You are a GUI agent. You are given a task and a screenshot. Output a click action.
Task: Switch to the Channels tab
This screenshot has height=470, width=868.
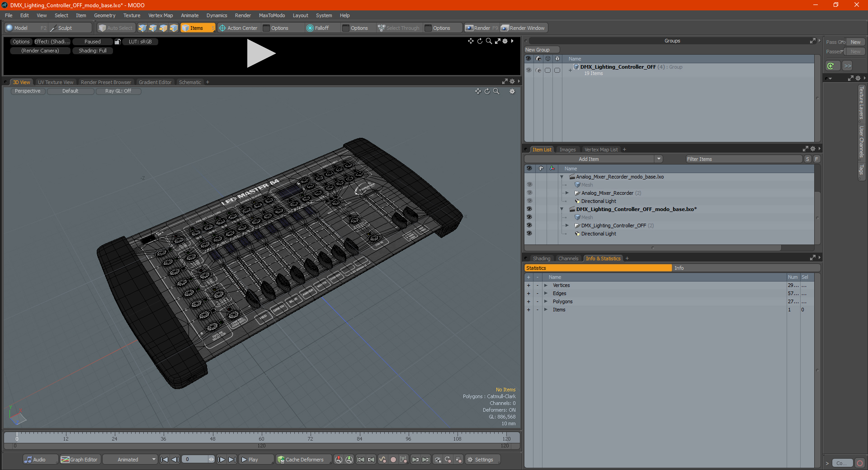point(568,258)
